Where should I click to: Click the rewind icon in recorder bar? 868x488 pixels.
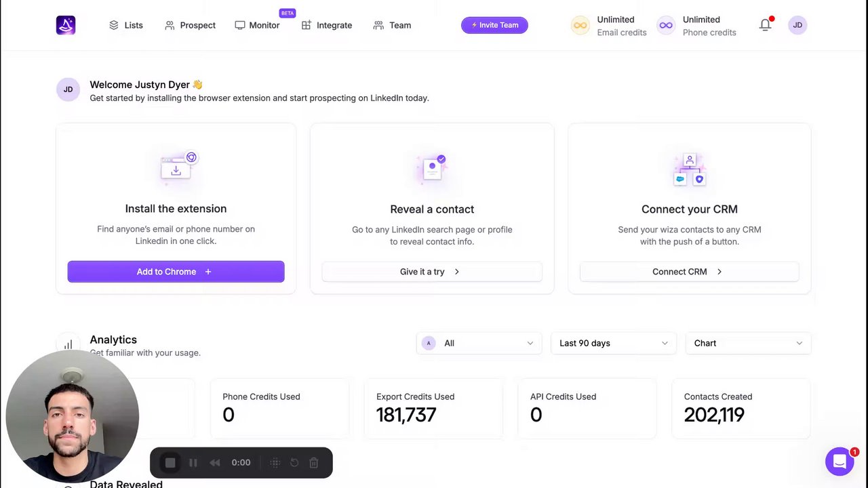click(x=215, y=463)
